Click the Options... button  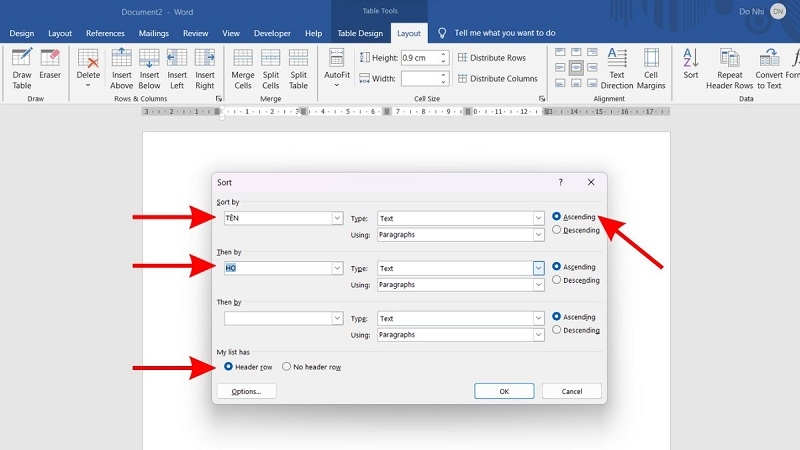[x=246, y=392]
